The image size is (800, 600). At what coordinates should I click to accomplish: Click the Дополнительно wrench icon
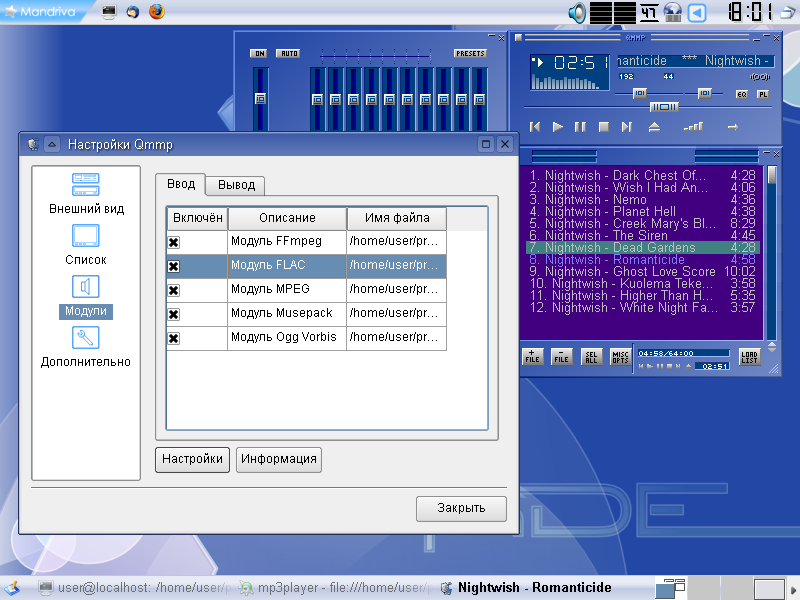point(86,338)
